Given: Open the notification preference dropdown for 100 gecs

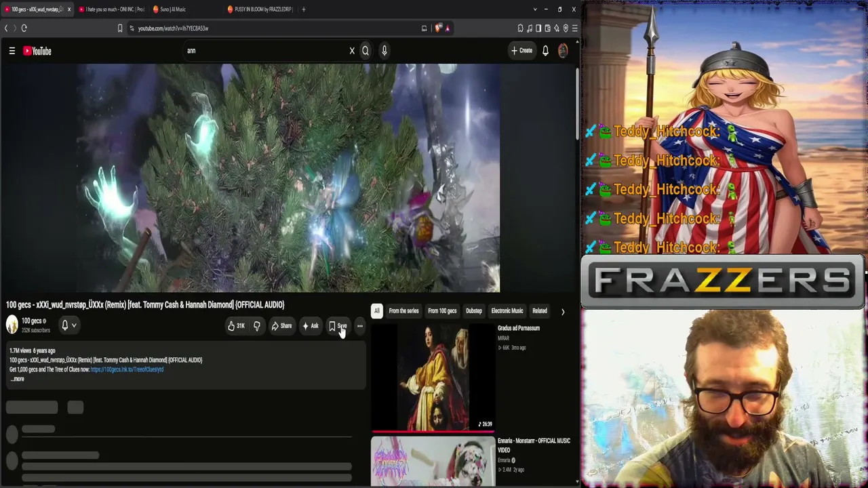Looking at the screenshot, I should [69, 325].
